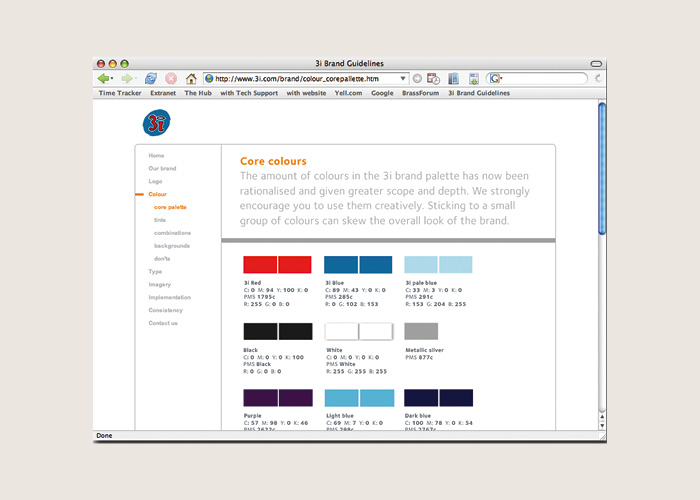The width and height of the screenshot is (700, 500).
Task: Open with website bookmark
Action: pos(306,93)
